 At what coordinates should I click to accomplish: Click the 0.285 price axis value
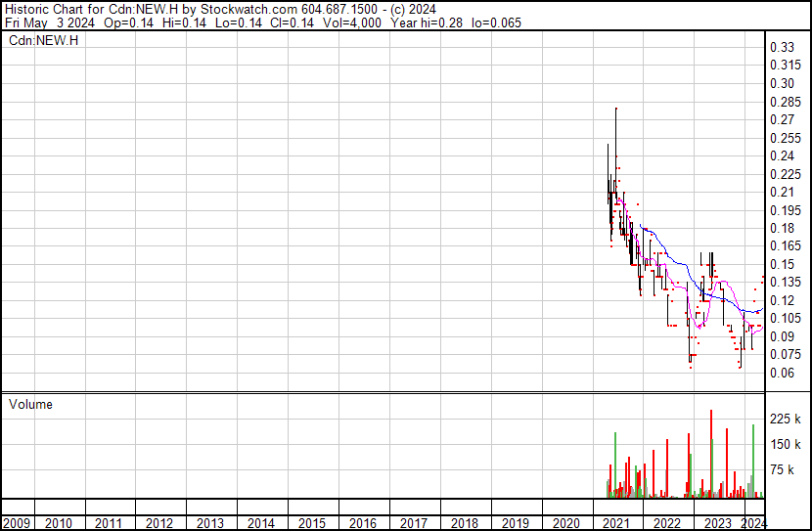point(786,102)
